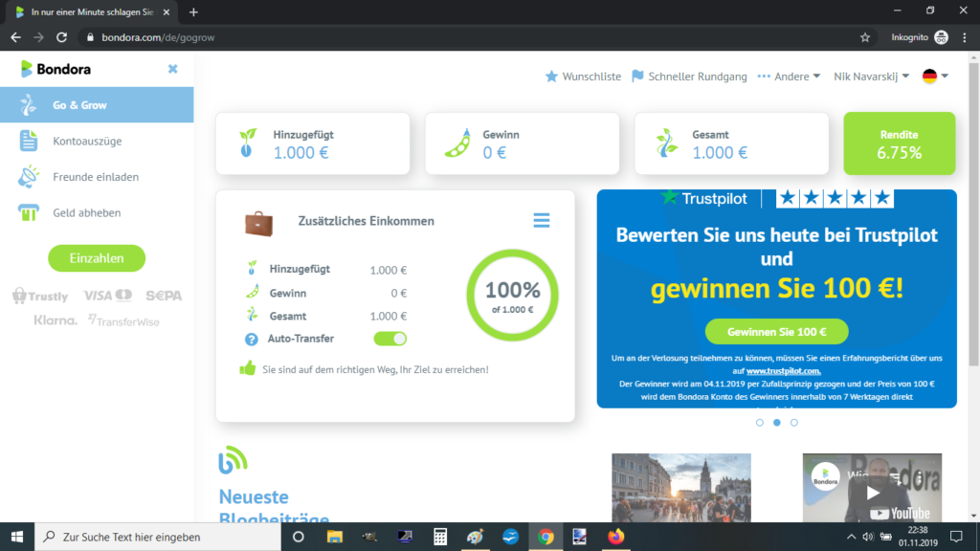The width and height of the screenshot is (980, 551).
Task: Click the Trustly payment logo
Action: coord(40,296)
